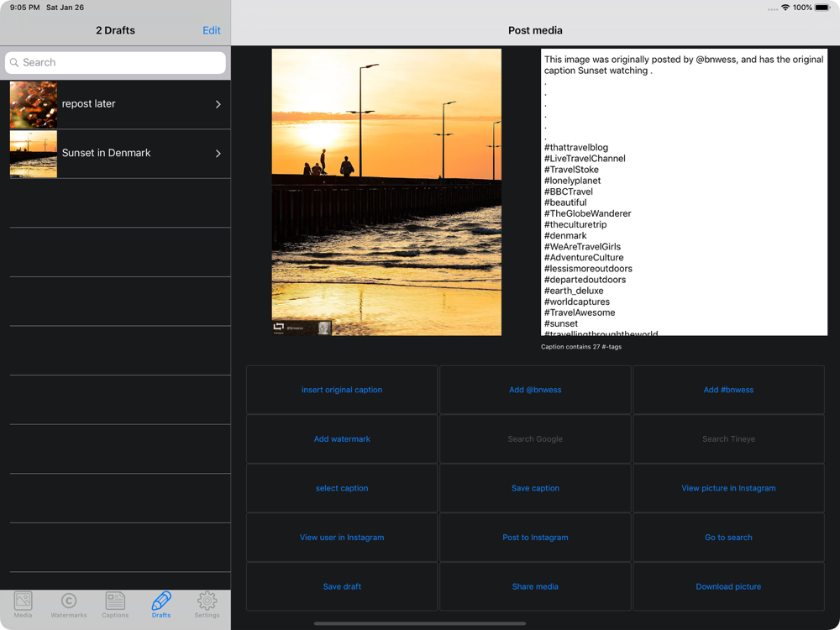
Task: Click the '#worldcaptures' hashtag in caption
Action: point(577,302)
